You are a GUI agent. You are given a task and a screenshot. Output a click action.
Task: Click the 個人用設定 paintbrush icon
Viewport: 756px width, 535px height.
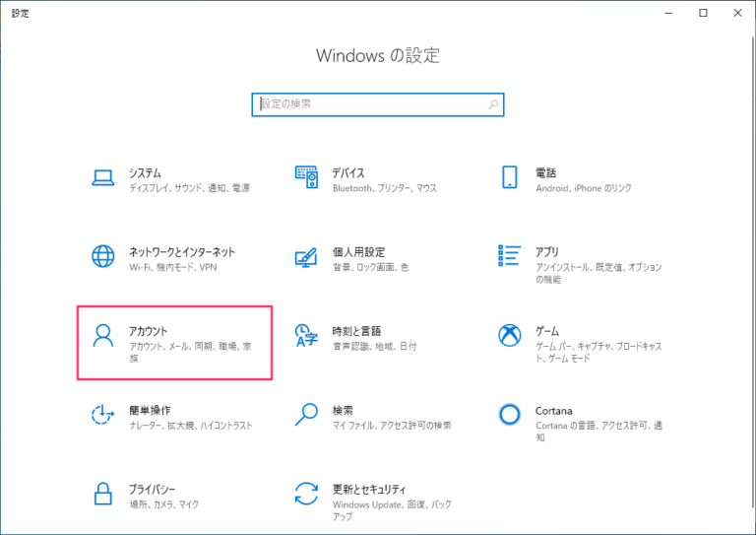click(307, 257)
